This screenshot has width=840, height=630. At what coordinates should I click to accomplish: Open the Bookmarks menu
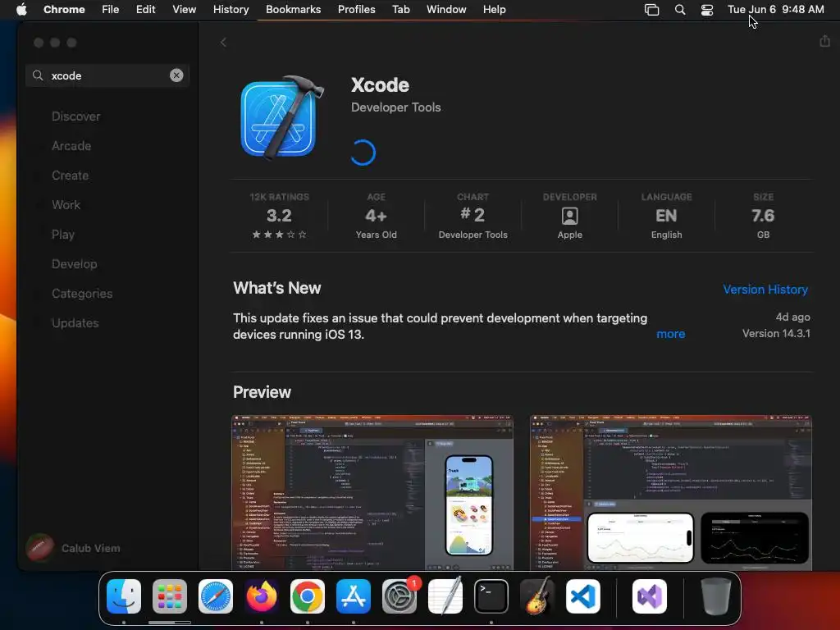pos(293,10)
